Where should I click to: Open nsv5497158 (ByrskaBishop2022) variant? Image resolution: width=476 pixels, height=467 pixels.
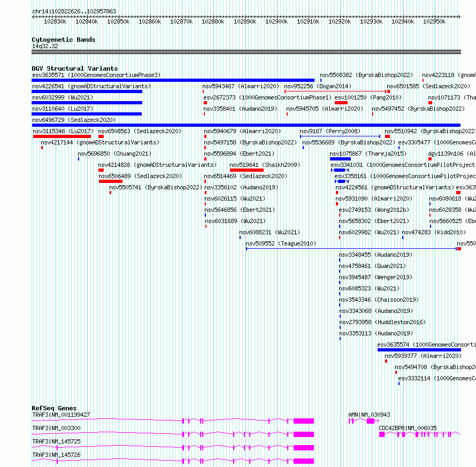point(250,142)
